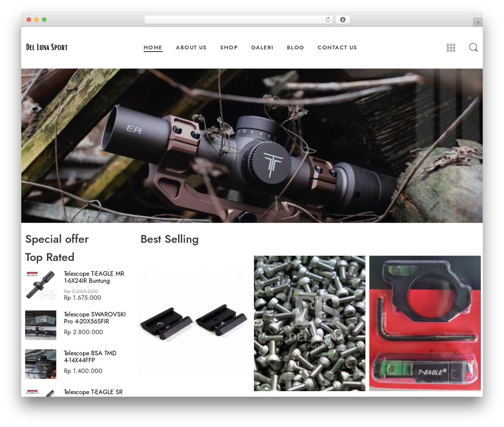Click struck-through price Rp 2.085.000
The image size is (504, 427).
click(81, 291)
